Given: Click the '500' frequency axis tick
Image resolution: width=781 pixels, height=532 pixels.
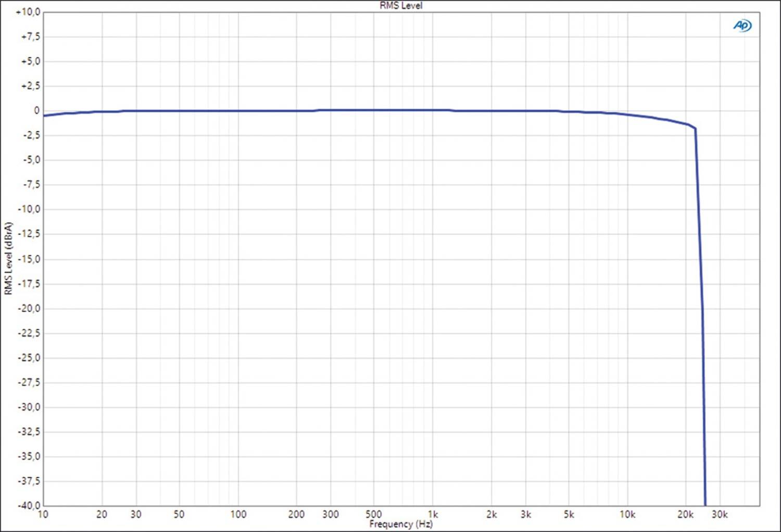Looking at the screenshot, I should (x=373, y=514).
